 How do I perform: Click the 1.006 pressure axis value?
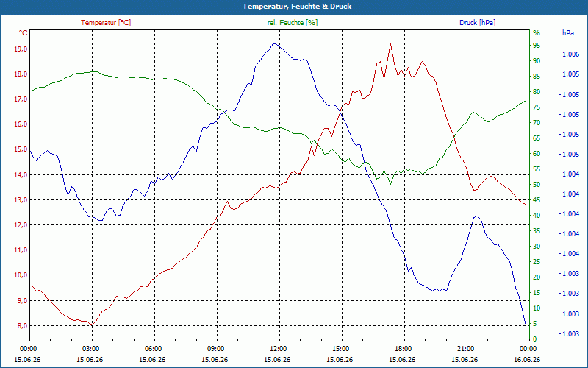coord(570,54)
